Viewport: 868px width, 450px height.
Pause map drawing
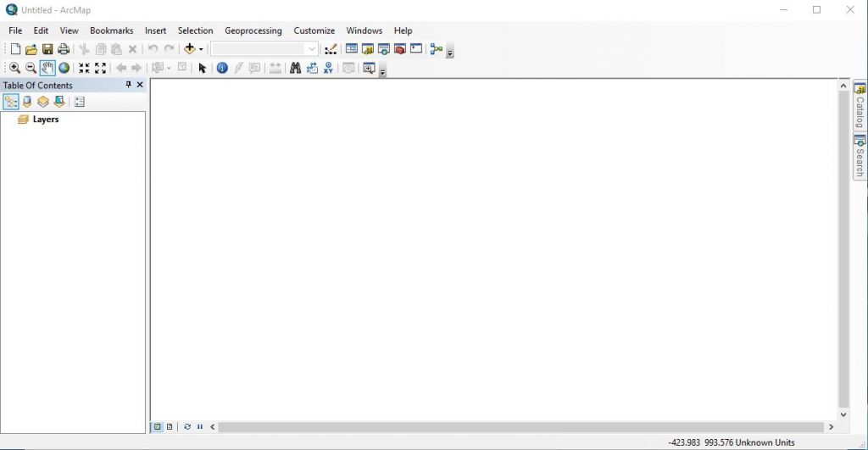point(200,427)
